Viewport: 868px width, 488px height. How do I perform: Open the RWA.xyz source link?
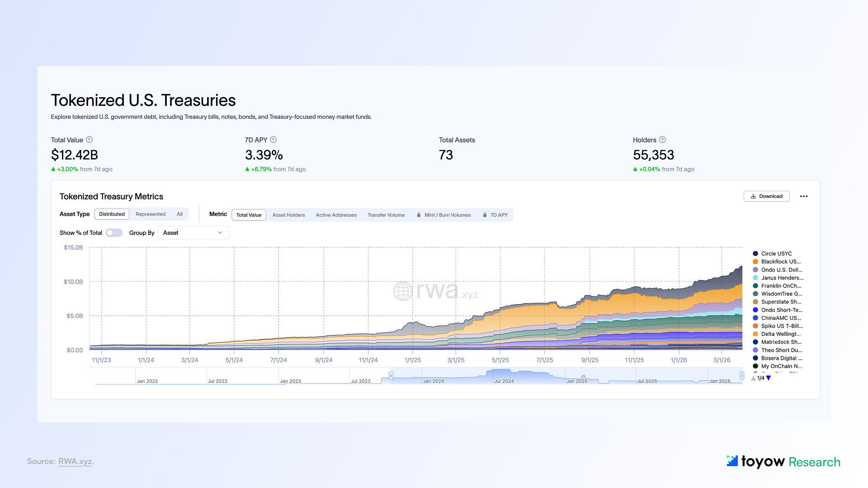[x=75, y=461]
